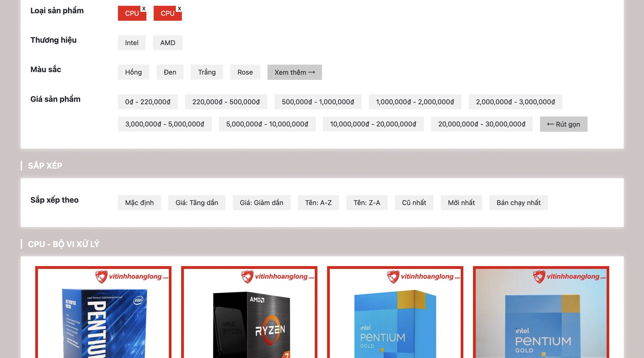Remove the second CPU filter tag

pyautogui.click(x=179, y=8)
